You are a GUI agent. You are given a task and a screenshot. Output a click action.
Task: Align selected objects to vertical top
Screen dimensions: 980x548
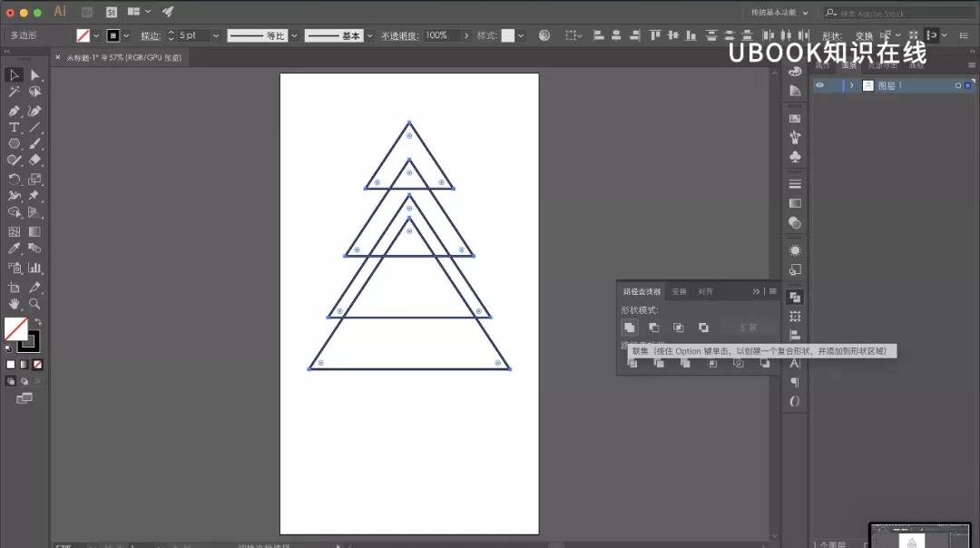coord(654,35)
